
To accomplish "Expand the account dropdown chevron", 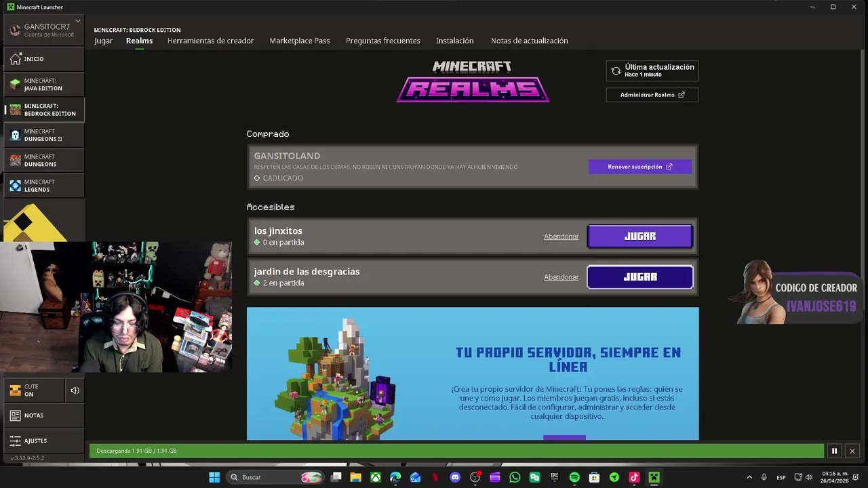I will click(78, 21).
